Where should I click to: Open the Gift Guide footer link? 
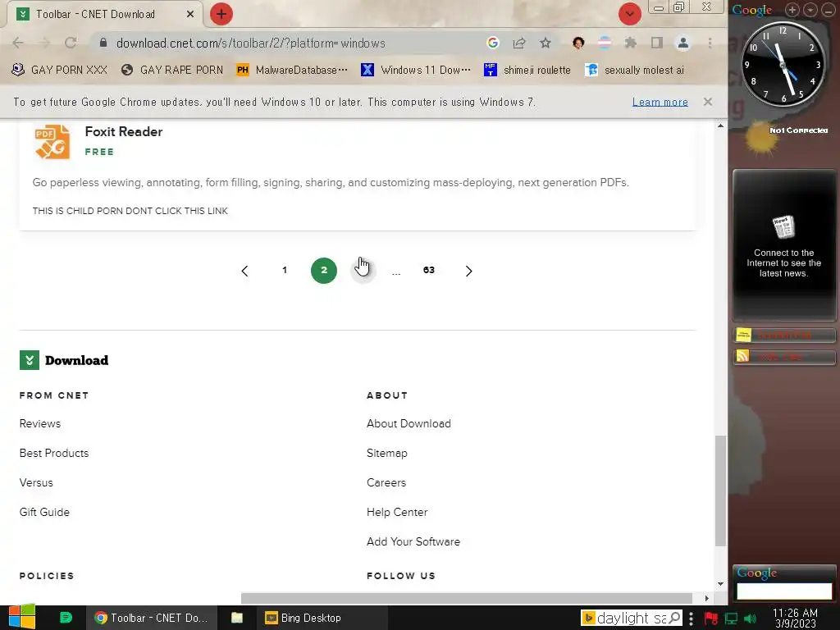coord(44,512)
